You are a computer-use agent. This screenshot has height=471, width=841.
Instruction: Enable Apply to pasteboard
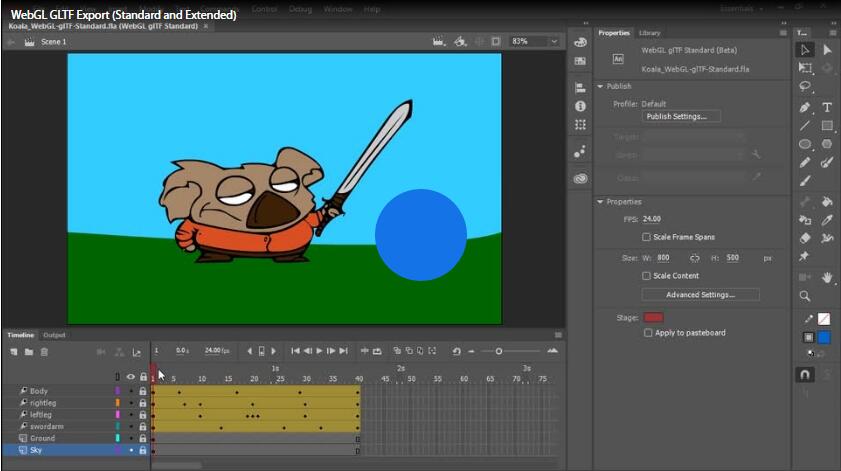coord(648,333)
